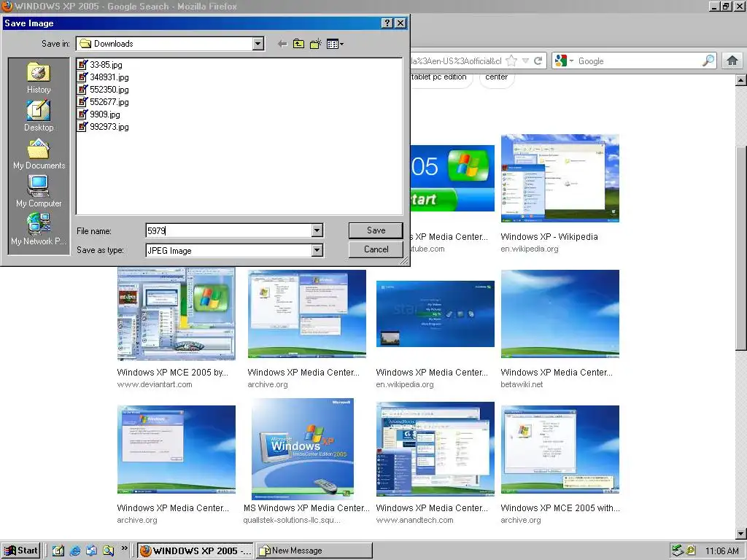Show desktop from quick launch
Image resolution: width=747 pixels, height=560 pixels.
click(x=58, y=551)
